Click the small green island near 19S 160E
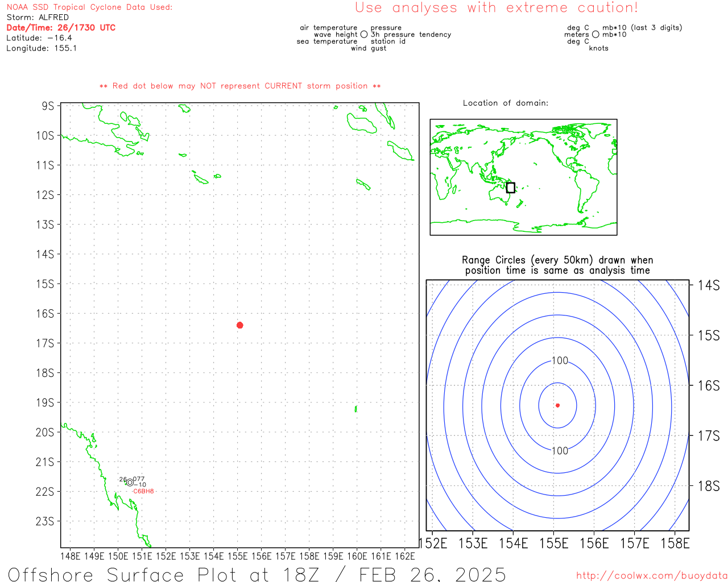728x582 pixels. (356, 409)
